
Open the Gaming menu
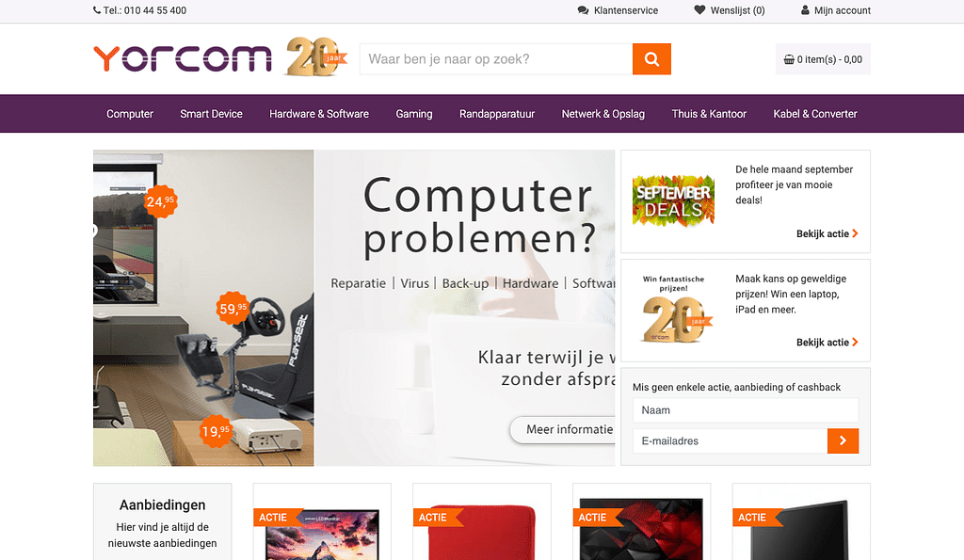click(x=414, y=114)
